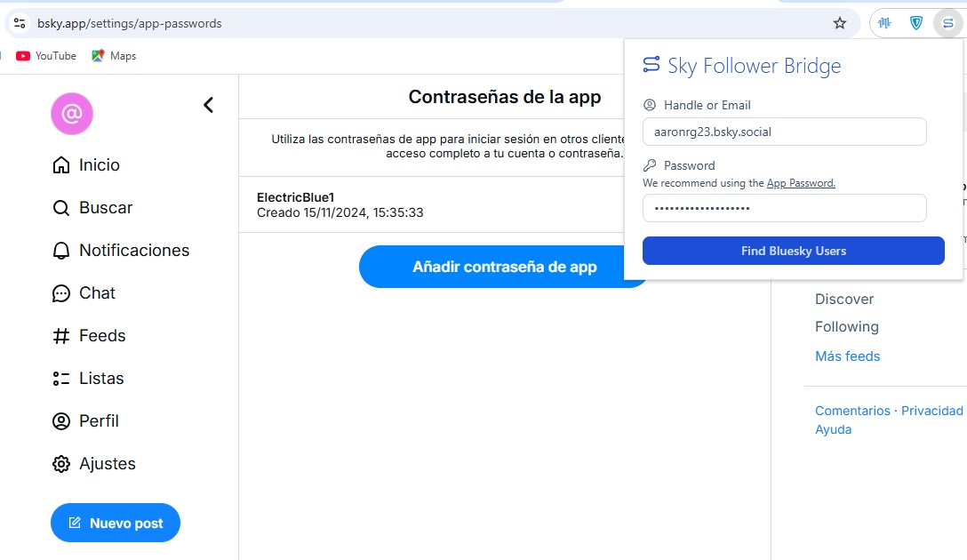The height and width of the screenshot is (560, 967).
Task: Switch to the Following feed tab
Action: click(x=847, y=326)
